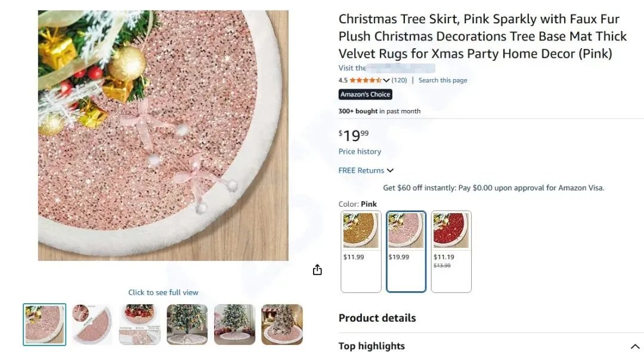Collapse the Top highlights section

pos(634,346)
